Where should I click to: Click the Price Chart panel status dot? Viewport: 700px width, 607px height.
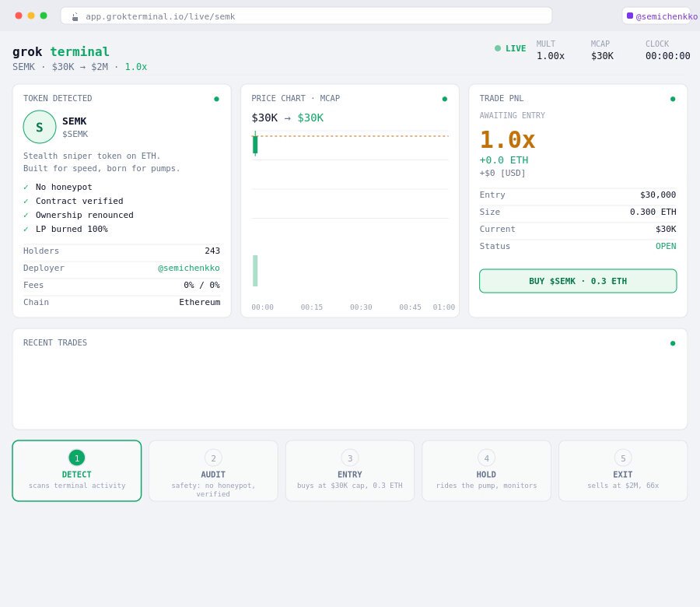pos(445,99)
